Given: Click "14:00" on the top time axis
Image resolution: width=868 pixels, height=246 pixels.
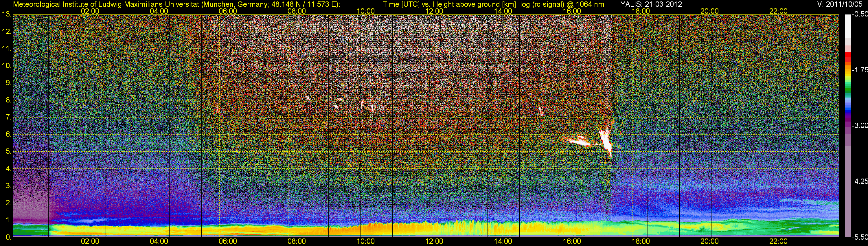Looking at the screenshot, I should [503, 11].
